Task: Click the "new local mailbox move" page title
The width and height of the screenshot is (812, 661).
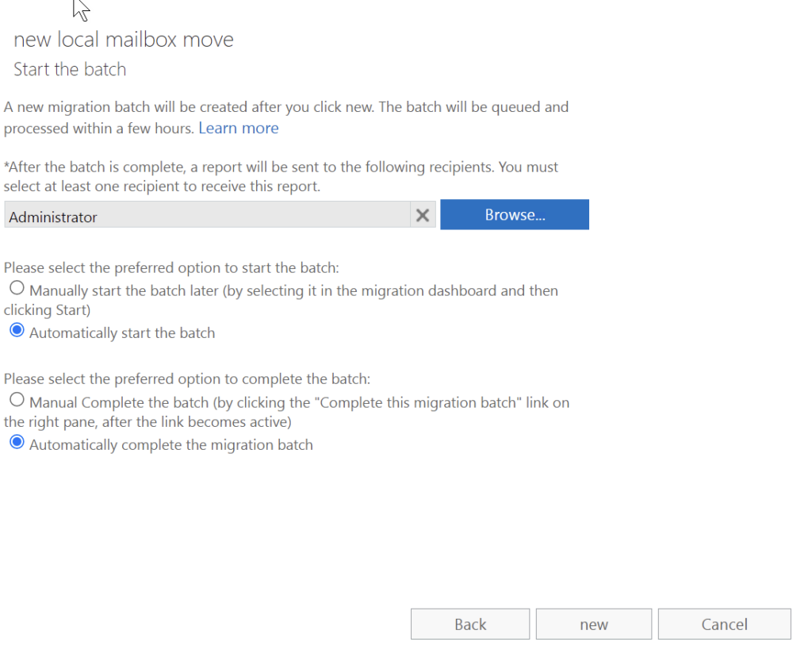Action: [x=124, y=40]
